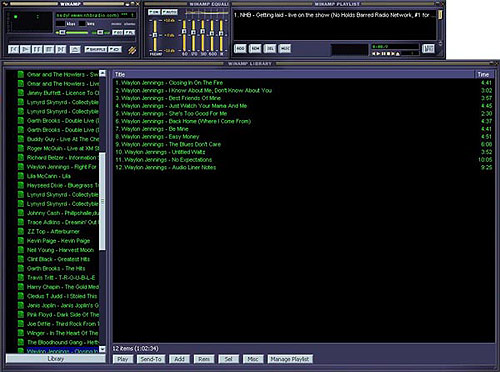Click the scroll down arrow in Library tree
500x372 pixels.
102,349
